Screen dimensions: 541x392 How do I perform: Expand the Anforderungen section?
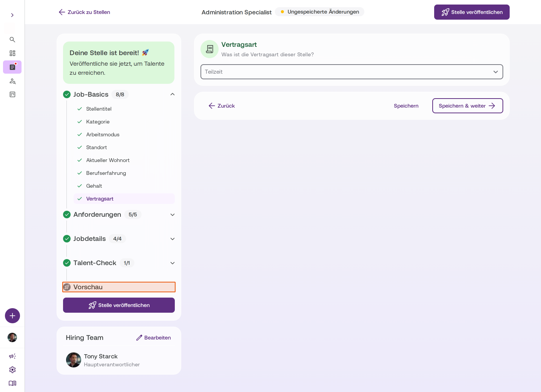tap(173, 215)
